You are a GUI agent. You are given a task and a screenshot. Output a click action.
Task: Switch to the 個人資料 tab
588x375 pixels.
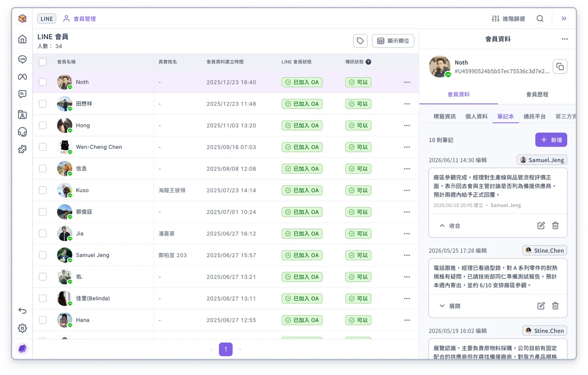(476, 116)
